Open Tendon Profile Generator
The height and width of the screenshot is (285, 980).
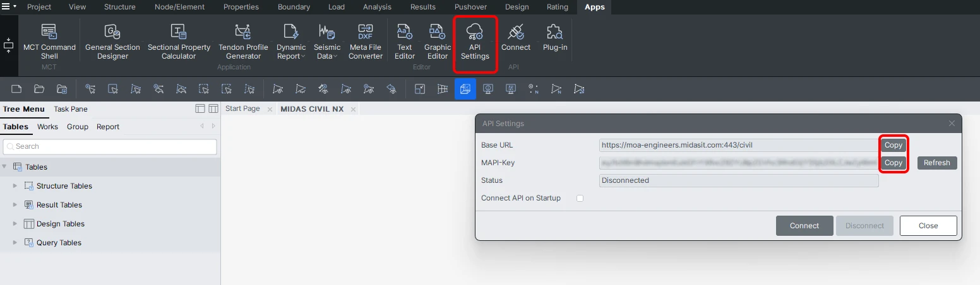pos(243,42)
